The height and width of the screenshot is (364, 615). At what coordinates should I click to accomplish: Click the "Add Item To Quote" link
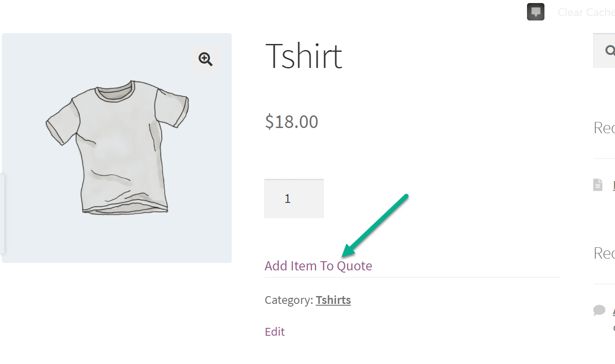click(318, 266)
